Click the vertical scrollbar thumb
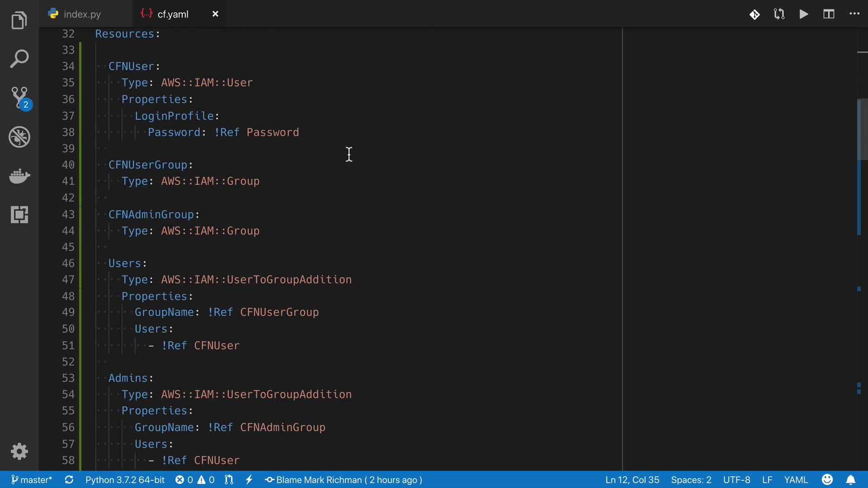This screenshot has height=488, width=868. coord(862,129)
